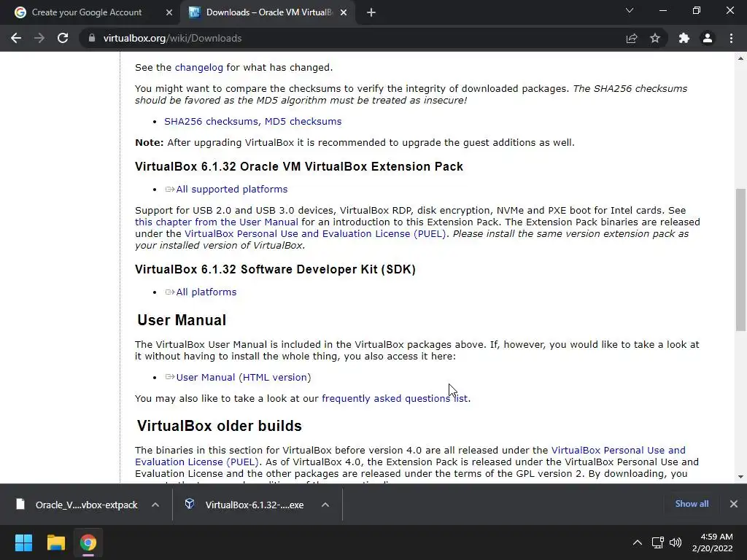747x560 pixels.
Task: Open the Extensions puzzle icon
Action: pos(684,38)
